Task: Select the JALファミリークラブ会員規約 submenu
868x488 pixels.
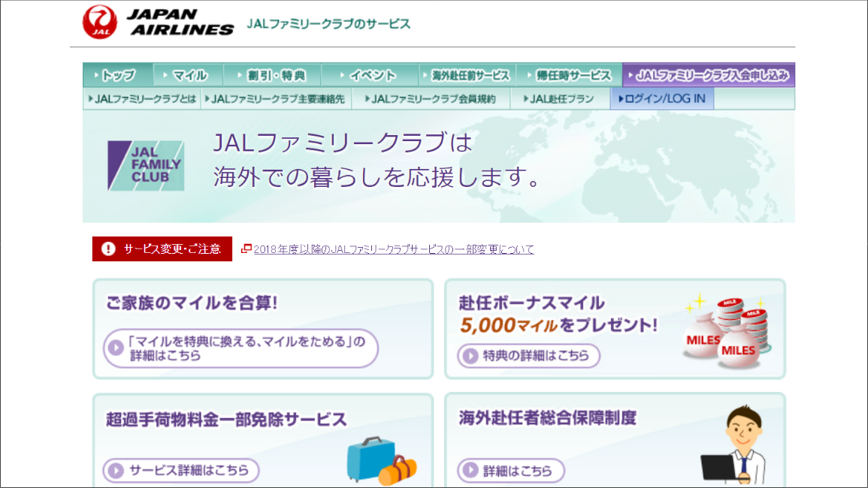Action: tap(431, 99)
